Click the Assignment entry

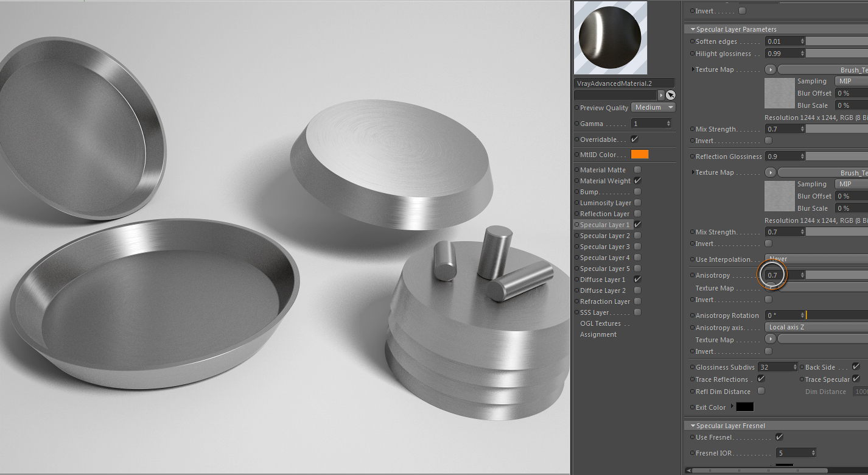pyautogui.click(x=598, y=334)
